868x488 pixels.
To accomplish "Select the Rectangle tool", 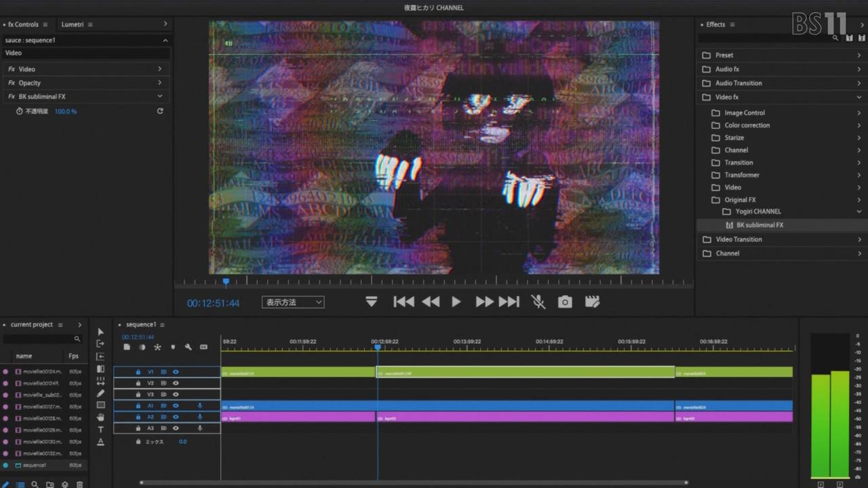I will pyautogui.click(x=101, y=405).
